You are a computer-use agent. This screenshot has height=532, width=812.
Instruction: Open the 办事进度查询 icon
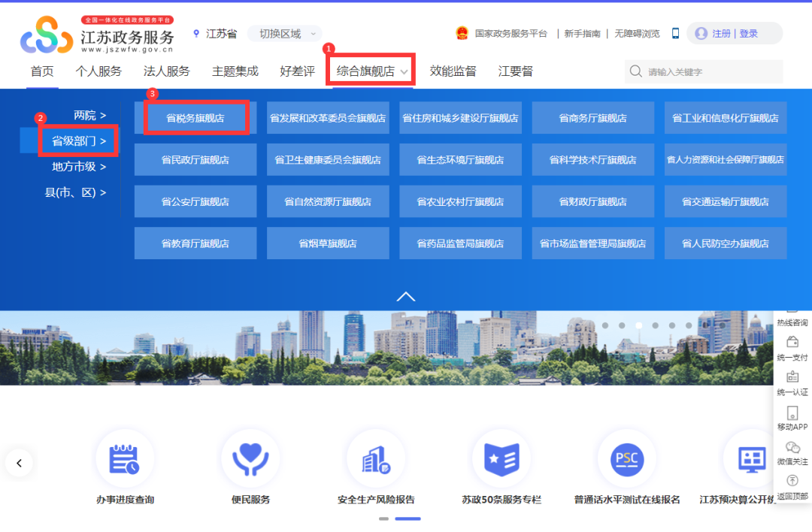(125, 459)
